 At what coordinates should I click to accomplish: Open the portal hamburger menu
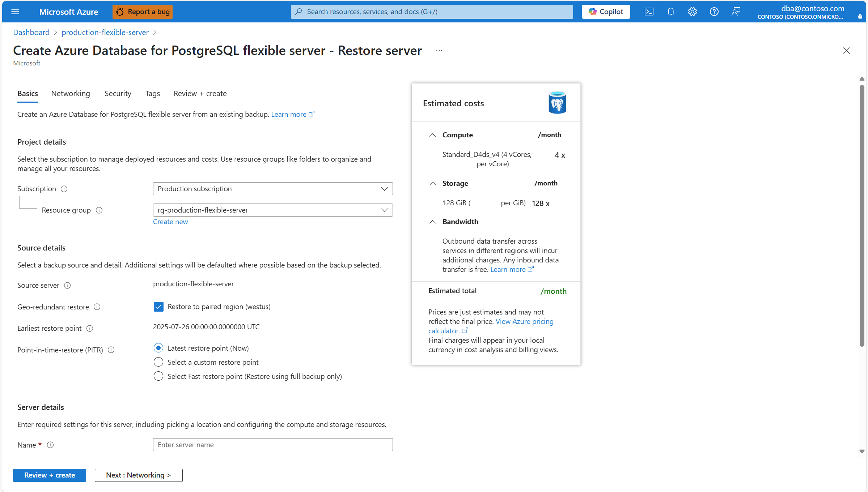(15, 12)
